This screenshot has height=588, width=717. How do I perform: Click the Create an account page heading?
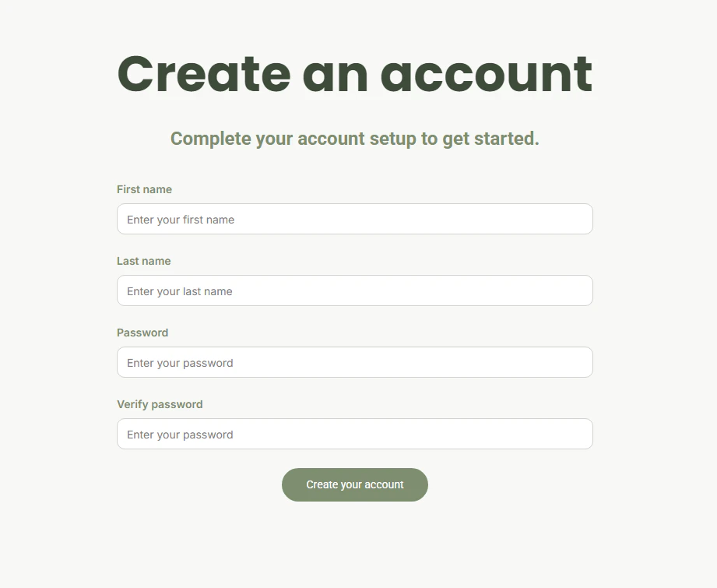pos(354,74)
